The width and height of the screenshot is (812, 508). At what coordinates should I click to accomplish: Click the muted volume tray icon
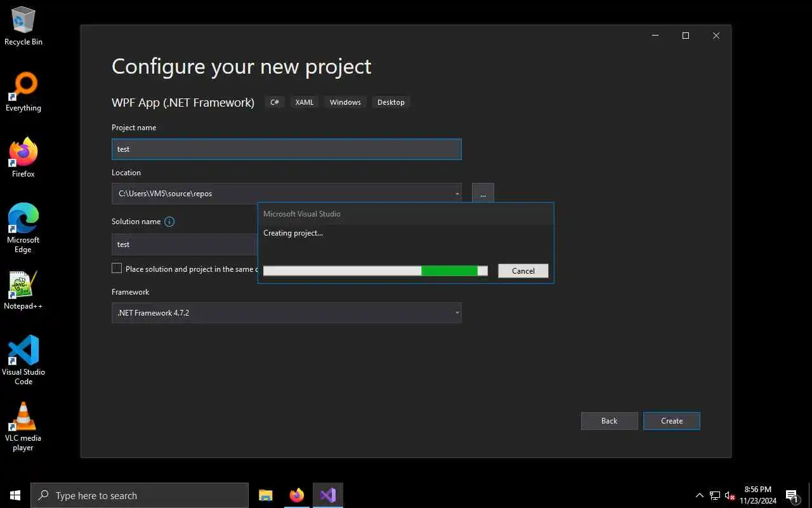[x=730, y=495]
